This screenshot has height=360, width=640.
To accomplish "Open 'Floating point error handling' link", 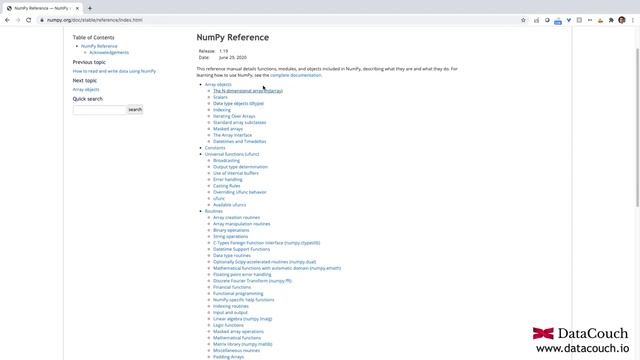I will [x=242, y=274].
